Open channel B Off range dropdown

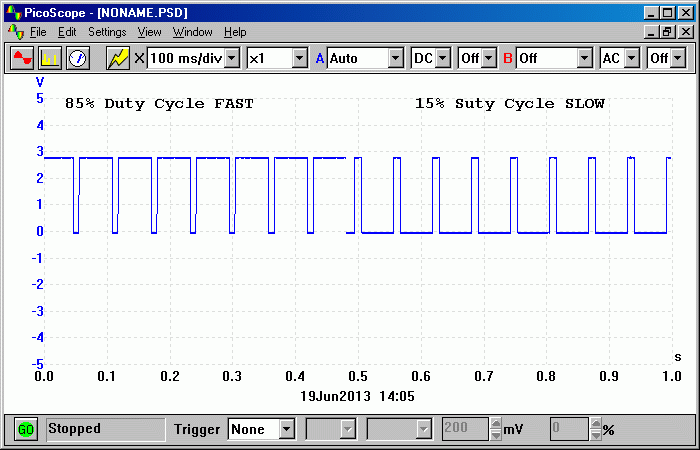[x=584, y=58]
